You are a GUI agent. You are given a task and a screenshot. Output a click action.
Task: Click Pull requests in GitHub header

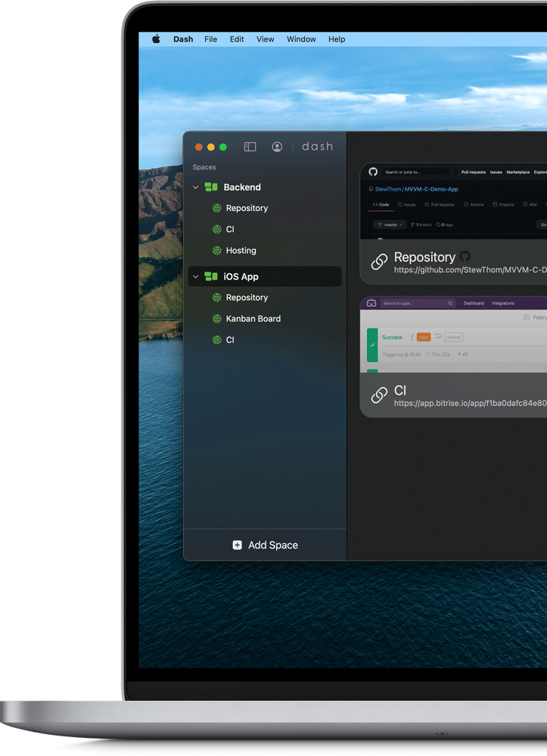click(473, 172)
